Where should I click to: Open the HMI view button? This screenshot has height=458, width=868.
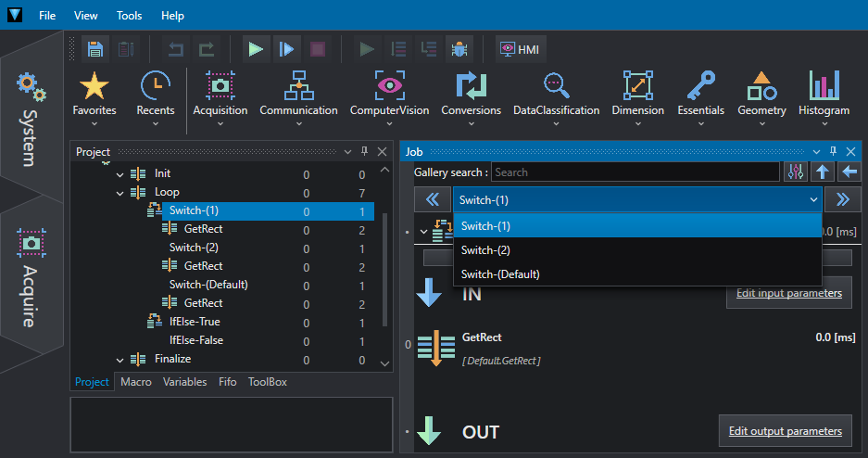point(521,49)
